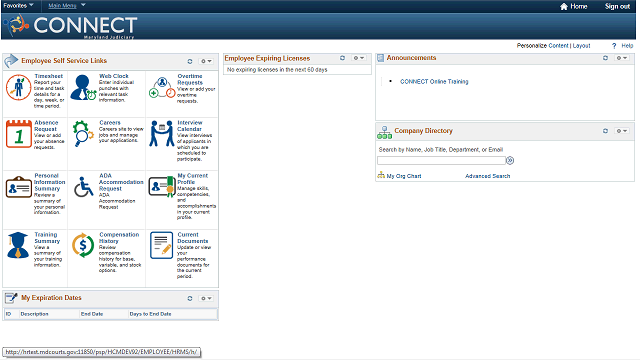
Task: Click the My Org Chart icon
Action: point(381,176)
